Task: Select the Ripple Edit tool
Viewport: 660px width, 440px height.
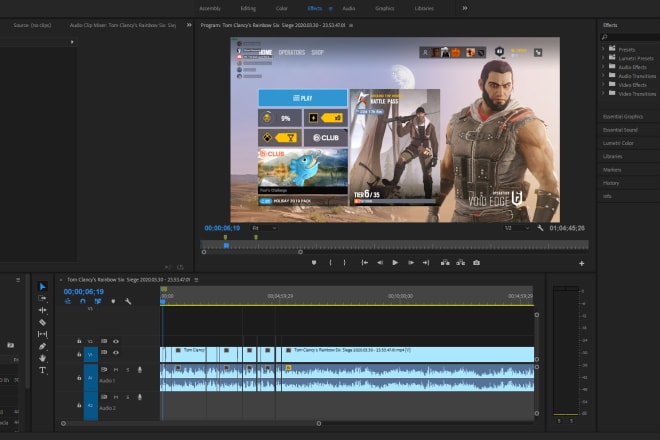Action: pyautogui.click(x=42, y=310)
